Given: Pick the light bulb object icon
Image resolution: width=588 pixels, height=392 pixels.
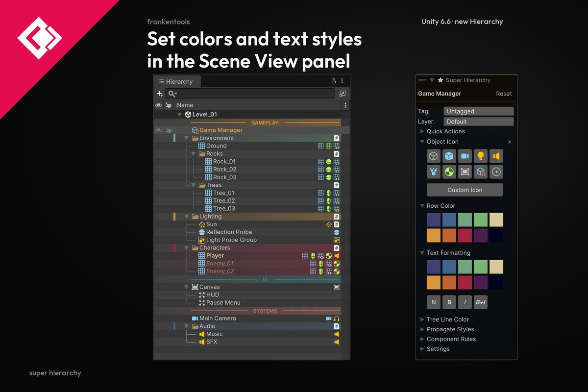Looking at the screenshot, I should click(481, 156).
